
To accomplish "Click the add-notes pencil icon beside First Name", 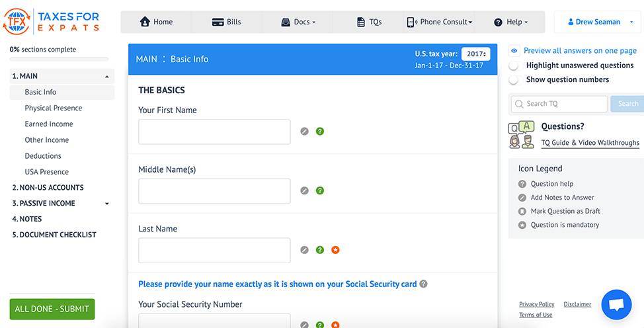I will point(304,132).
